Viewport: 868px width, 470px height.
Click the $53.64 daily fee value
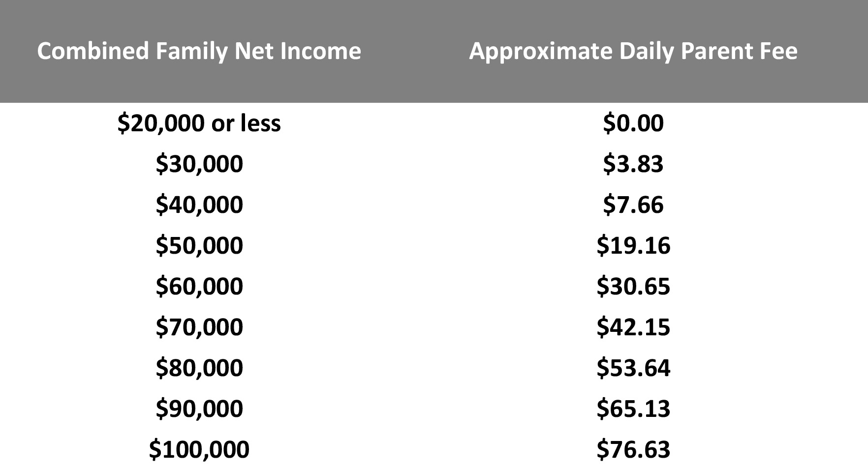633,368
